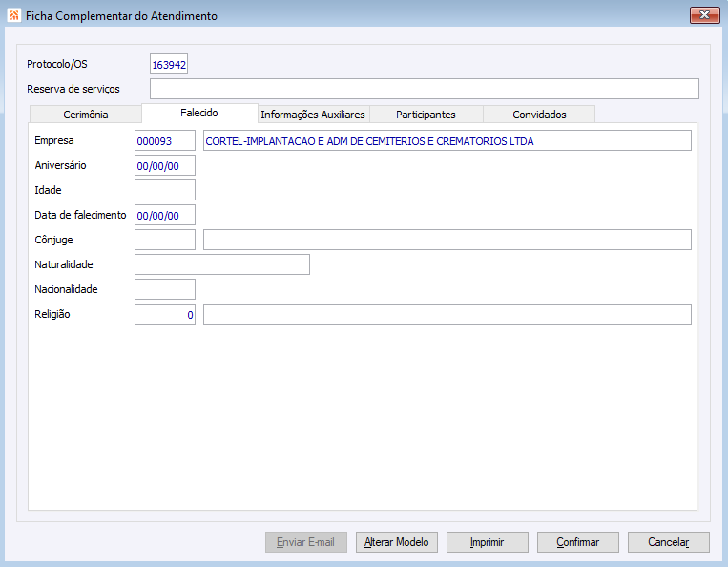The image size is (728, 567).
Task: Focus the Naturalidade input field
Action: (x=222, y=264)
